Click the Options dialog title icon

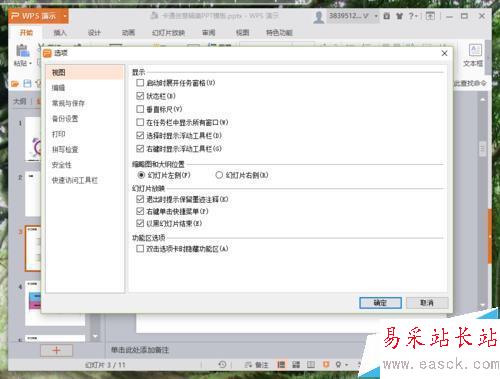[48, 53]
